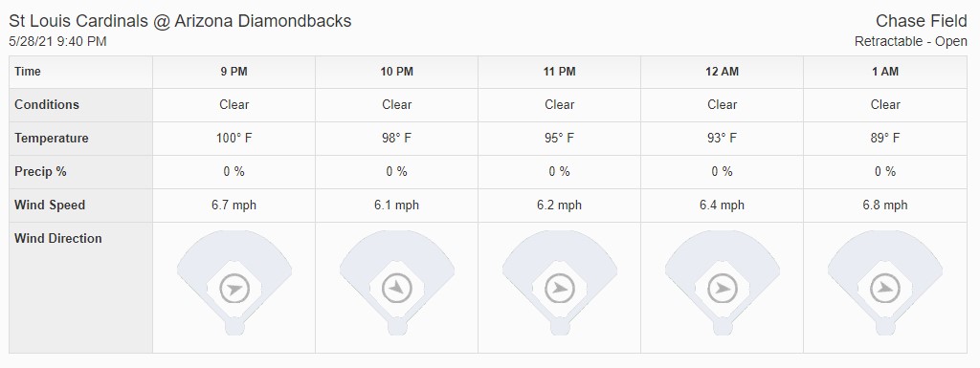Click the 100° F temperature cell
The height and width of the screenshot is (368, 980).
pos(234,139)
